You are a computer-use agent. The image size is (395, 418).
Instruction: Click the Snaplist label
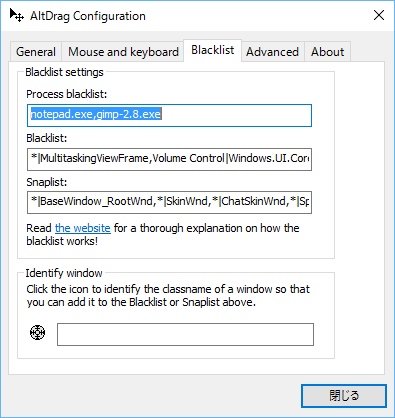tap(47, 182)
